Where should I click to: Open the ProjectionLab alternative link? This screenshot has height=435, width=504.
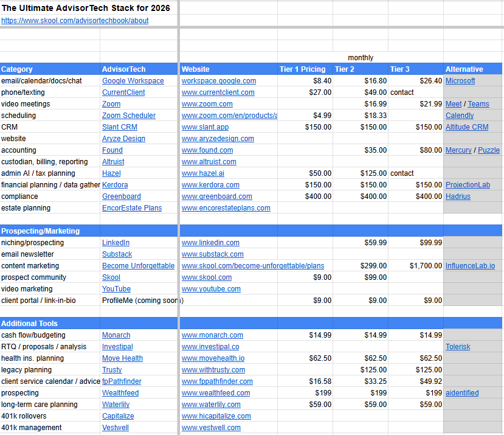468,185
